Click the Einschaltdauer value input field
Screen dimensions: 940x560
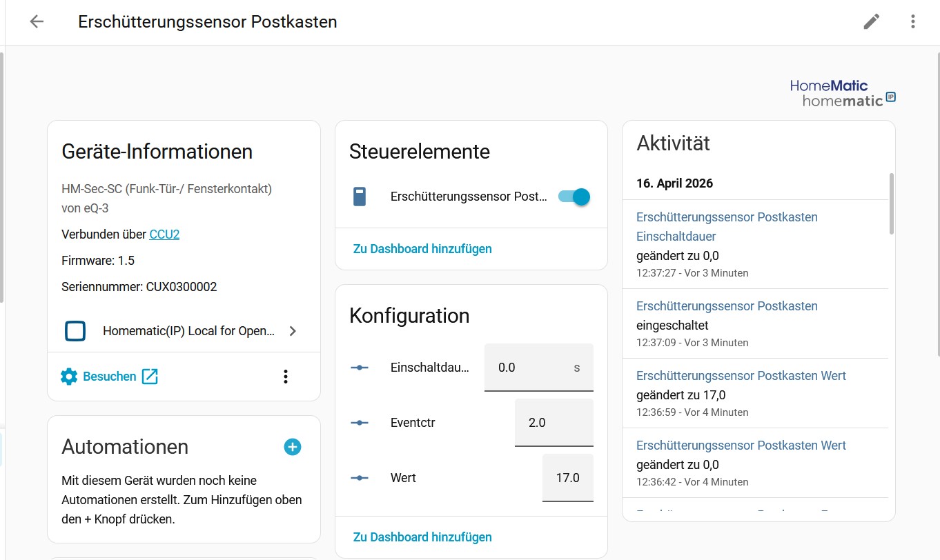528,368
